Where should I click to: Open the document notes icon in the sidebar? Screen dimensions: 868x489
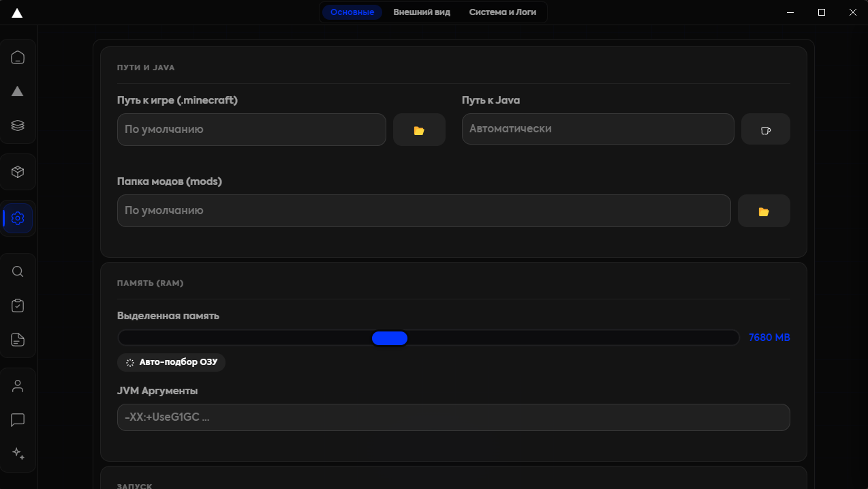18,340
